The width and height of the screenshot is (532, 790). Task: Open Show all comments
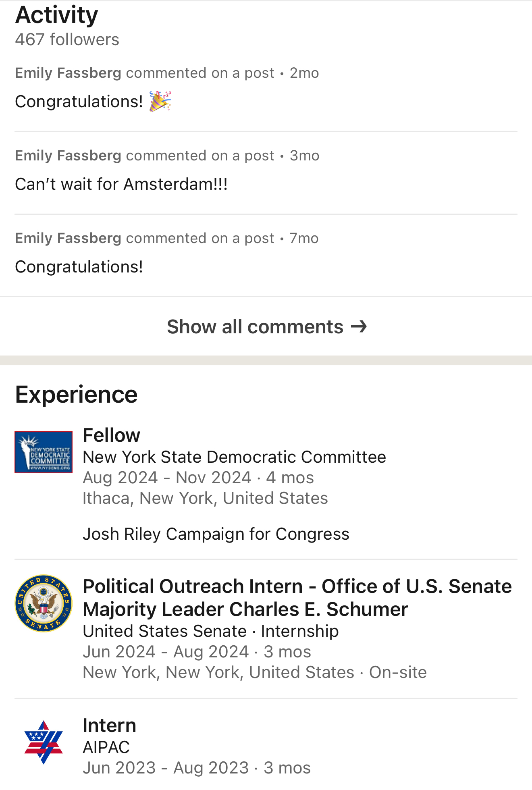coord(266,326)
